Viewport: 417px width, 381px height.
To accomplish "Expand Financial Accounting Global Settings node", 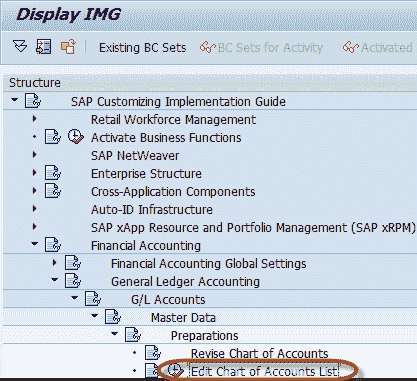I will tap(54, 262).
